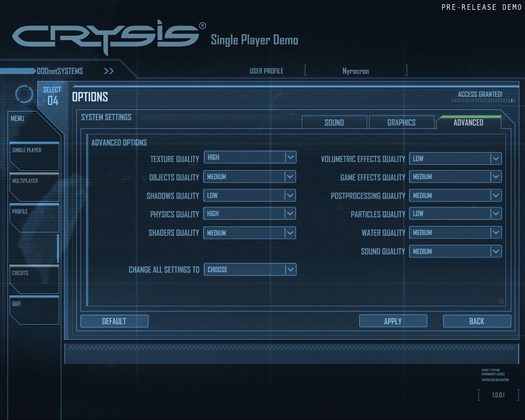This screenshot has width=525, height=420.
Task: Switch to the Graphics tab
Action: 402,122
